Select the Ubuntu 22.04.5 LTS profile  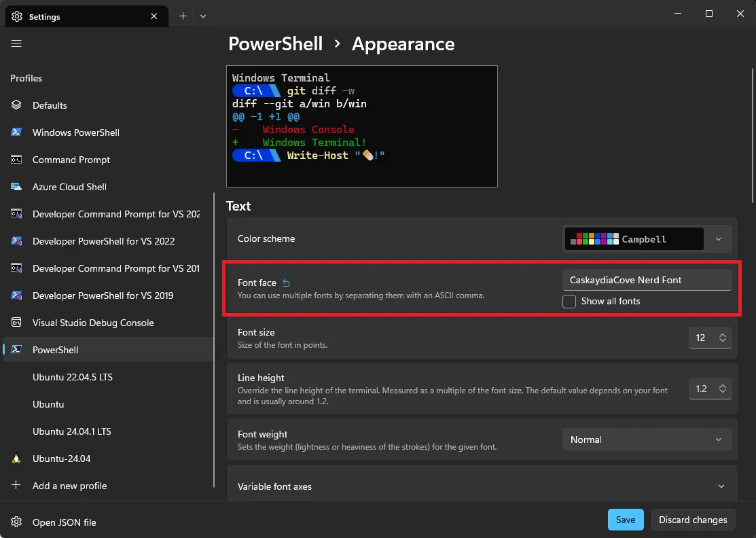pyautogui.click(x=71, y=377)
